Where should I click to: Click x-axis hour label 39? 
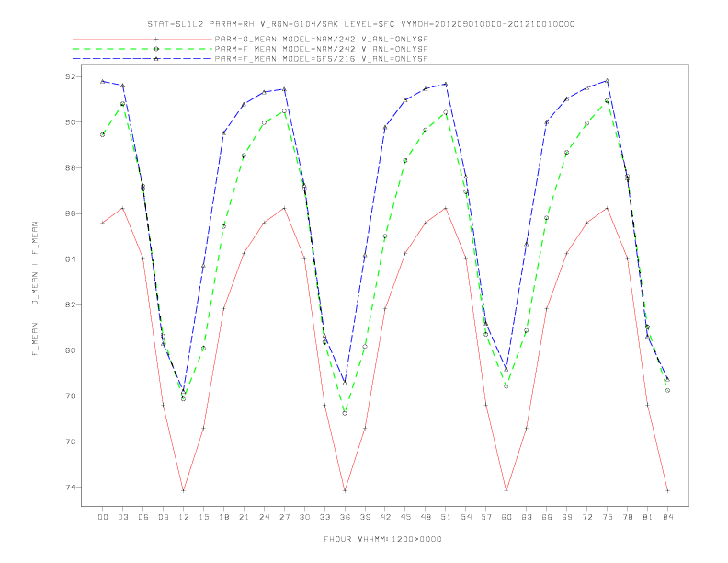tap(365, 517)
